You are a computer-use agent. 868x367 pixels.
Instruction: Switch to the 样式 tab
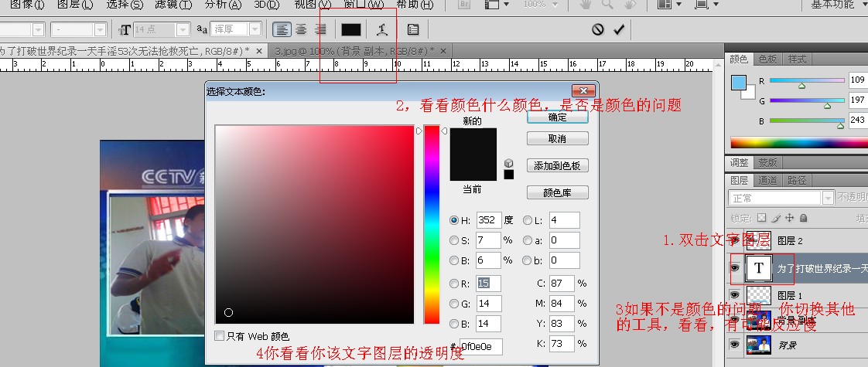pyautogui.click(x=797, y=59)
